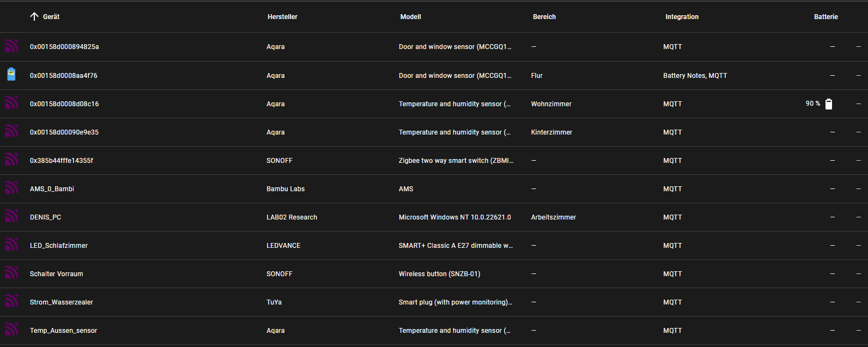868x347 pixels.
Task: Select Wohnzimmer area cell
Action: coord(551,104)
